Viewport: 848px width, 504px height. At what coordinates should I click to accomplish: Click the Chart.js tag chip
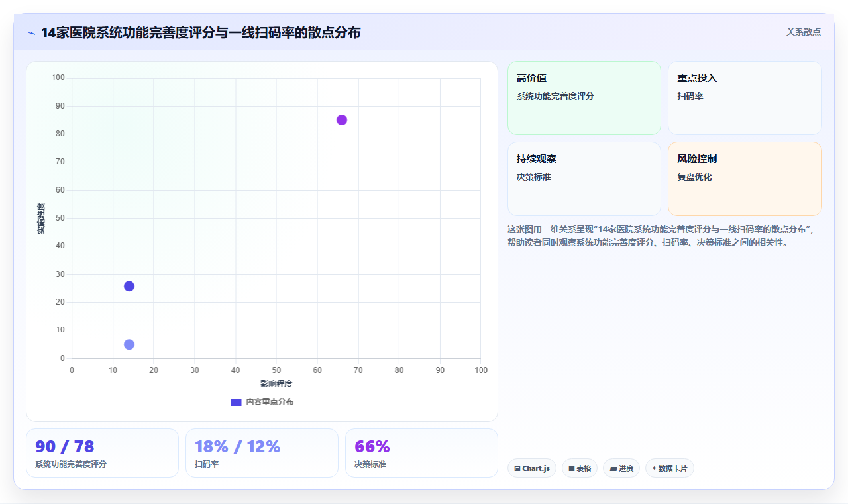532,468
